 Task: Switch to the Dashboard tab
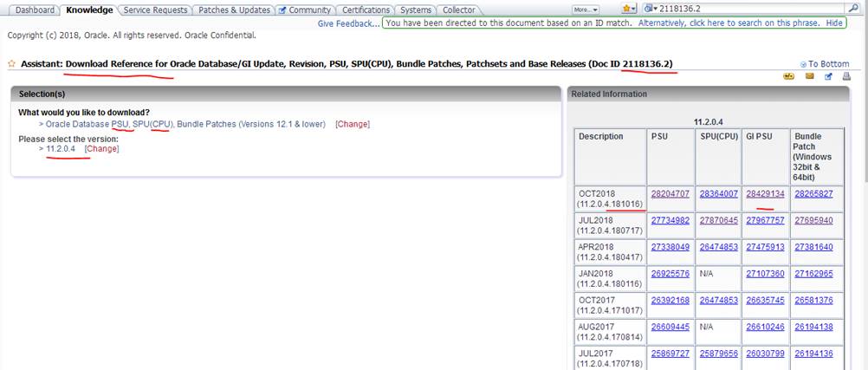coord(35,10)
